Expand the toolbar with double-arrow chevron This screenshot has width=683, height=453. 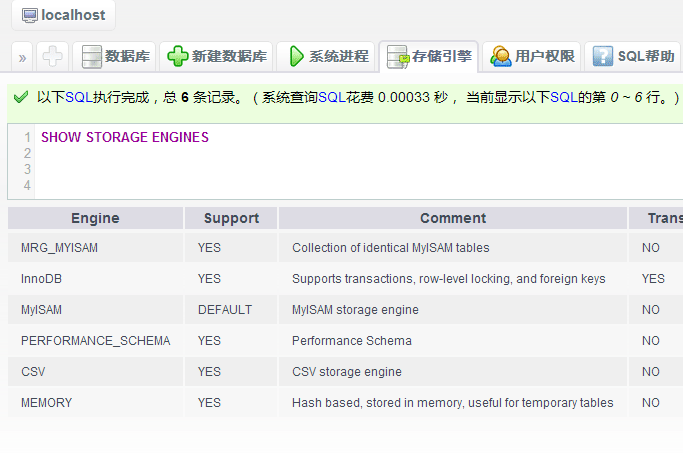point(23,57)
